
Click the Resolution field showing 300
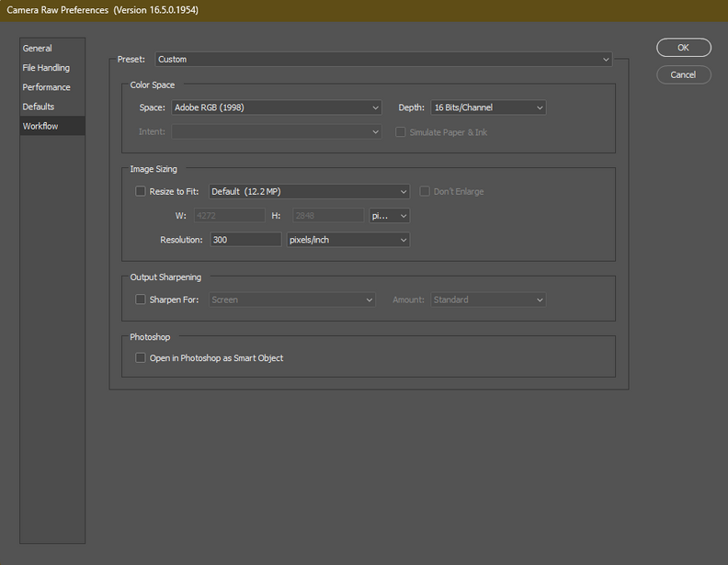[245, 240]
